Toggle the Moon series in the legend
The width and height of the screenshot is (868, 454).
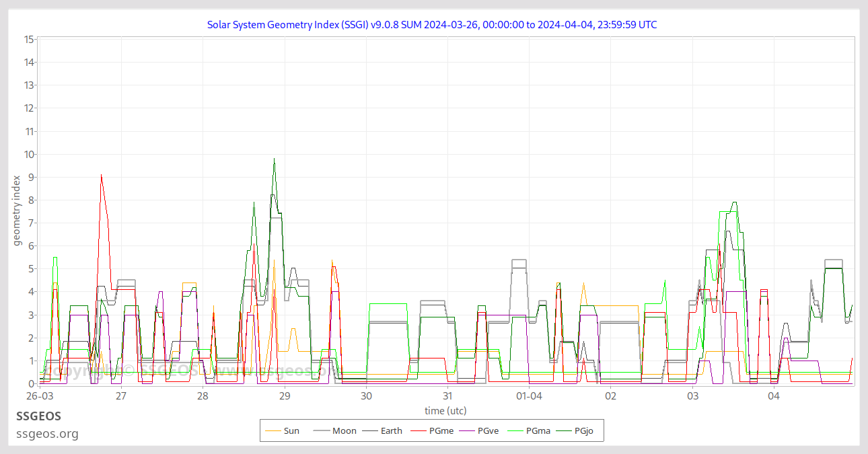tap(345, 430)
